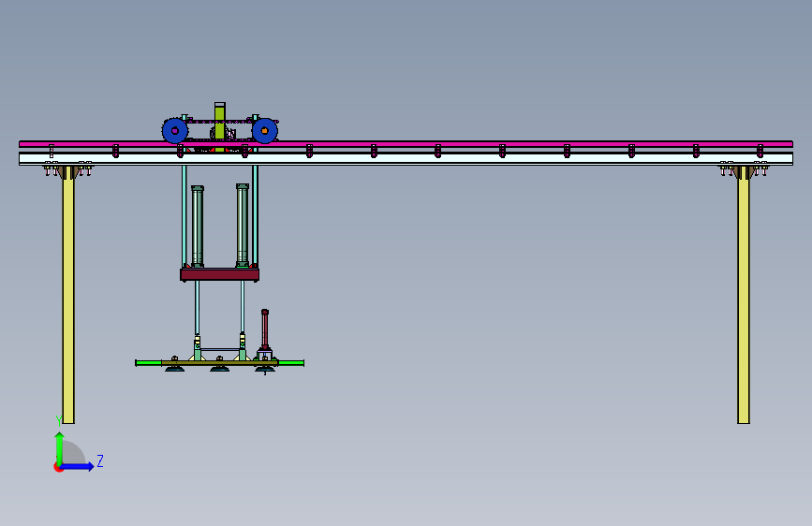
Task: Select the small dark red cylinder near suction frame
Action: [265, 329]
